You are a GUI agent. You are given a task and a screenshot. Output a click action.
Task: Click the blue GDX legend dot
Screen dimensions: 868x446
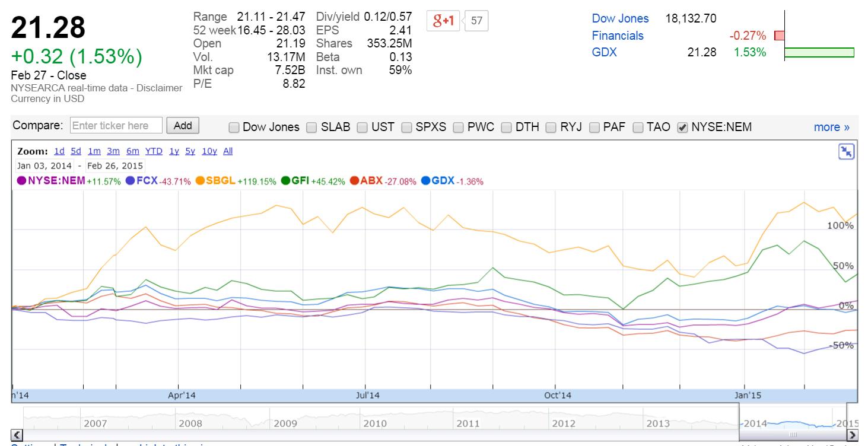(425, 181)
